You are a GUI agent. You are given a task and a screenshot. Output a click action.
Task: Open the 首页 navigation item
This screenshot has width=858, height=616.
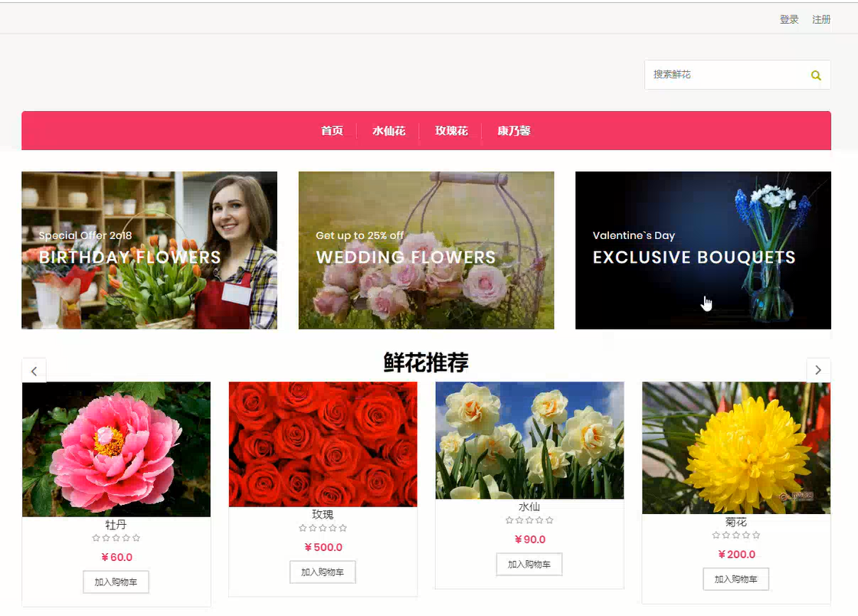pyautogui.click(x=332, y=131)
